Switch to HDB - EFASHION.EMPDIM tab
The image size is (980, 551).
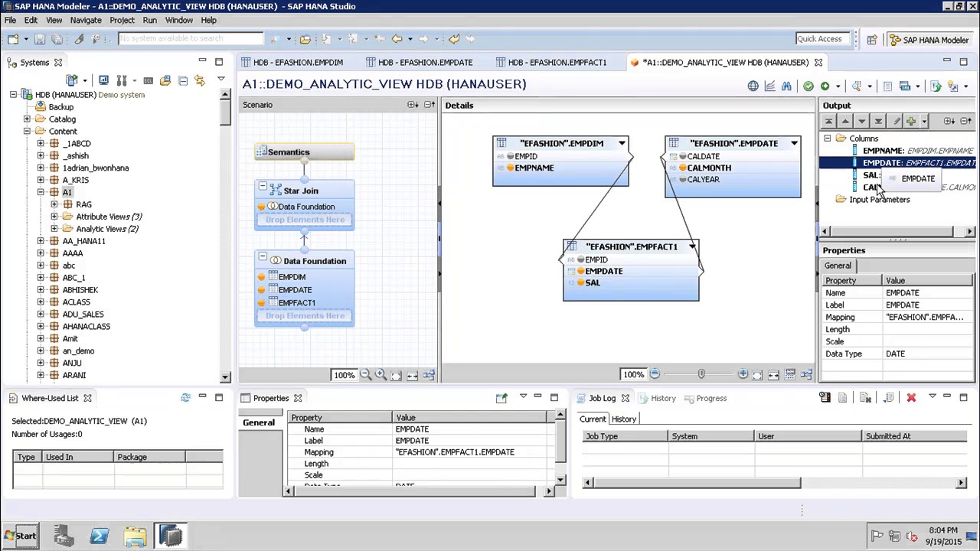[297, 63]
